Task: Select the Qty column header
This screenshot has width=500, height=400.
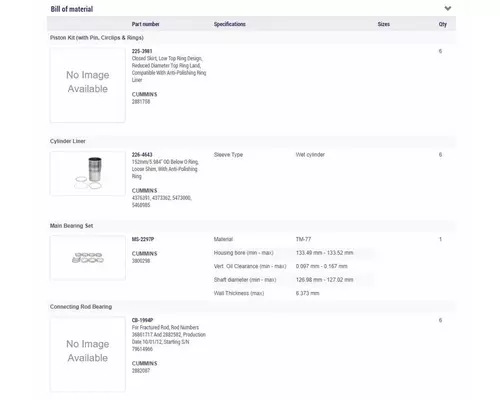Action: pyautogui.click(x=443, y=24)
